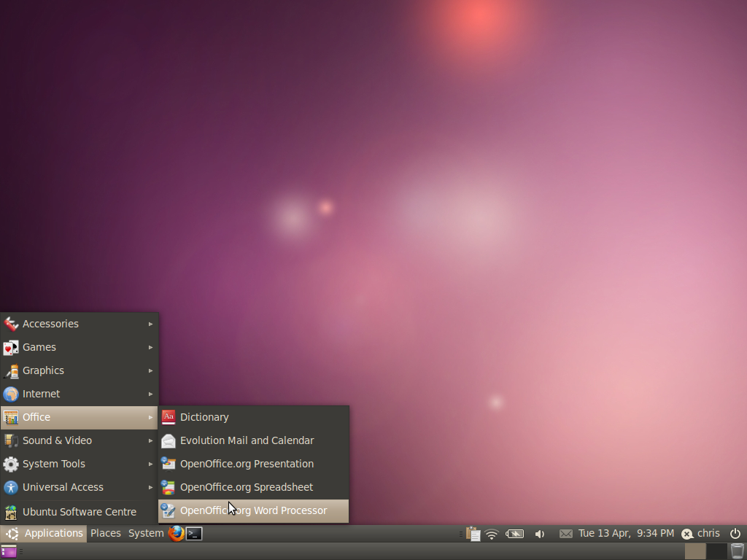This screenshot has width=747, height=560.
Task: Select OpenOffice.org Word Processor label
Action: pos(253,510)
